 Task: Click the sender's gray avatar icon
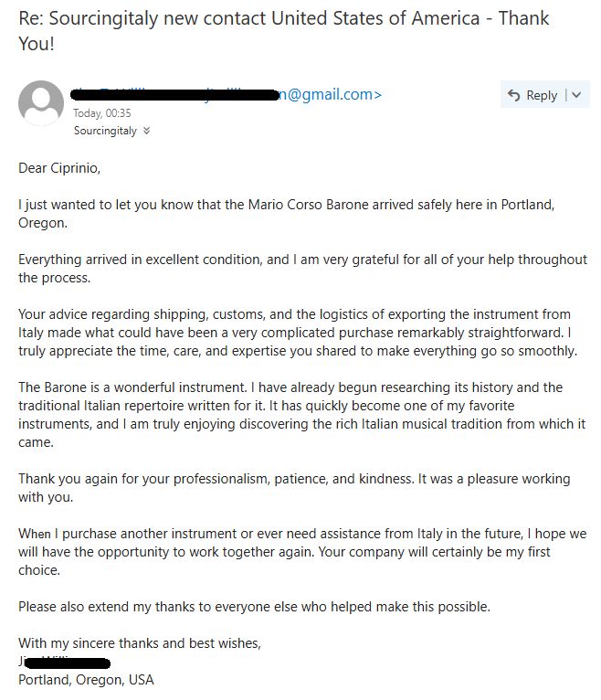tap(41, 103)
